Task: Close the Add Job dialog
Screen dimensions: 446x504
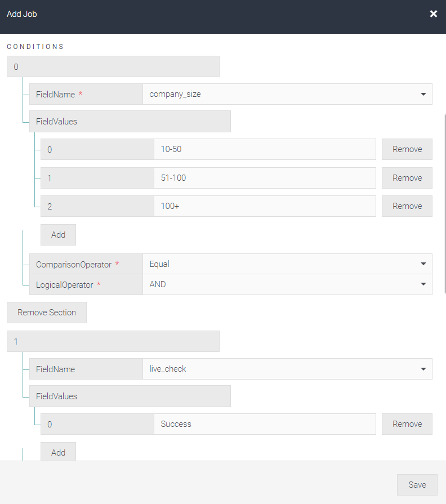Action: [433, 14]
